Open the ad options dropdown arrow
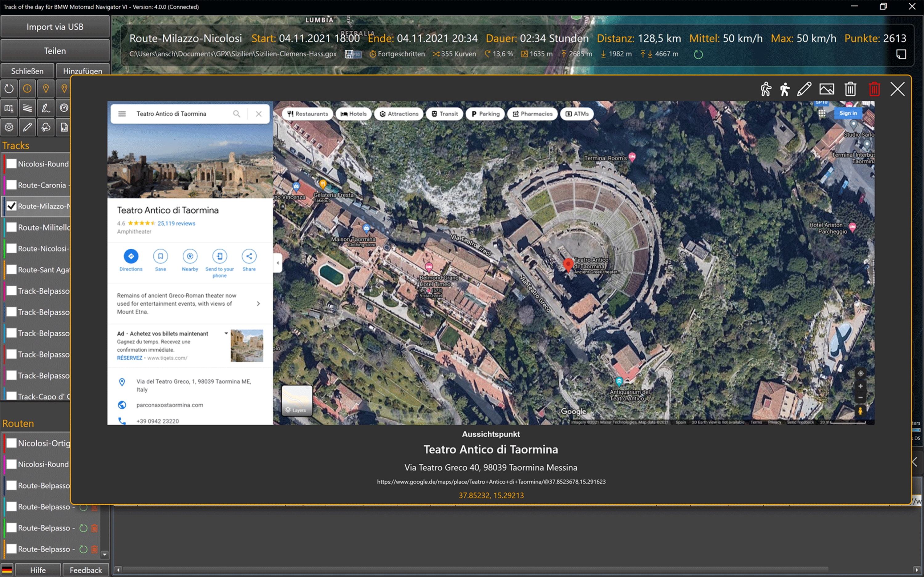Image resolution: width=924 pixels, height=577 pixels. 226,333
